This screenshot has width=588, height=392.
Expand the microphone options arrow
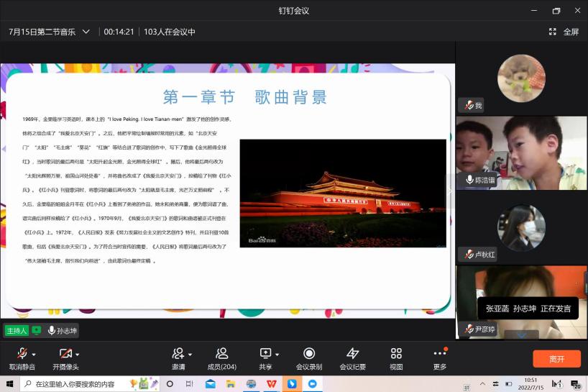tap(35, 354)
